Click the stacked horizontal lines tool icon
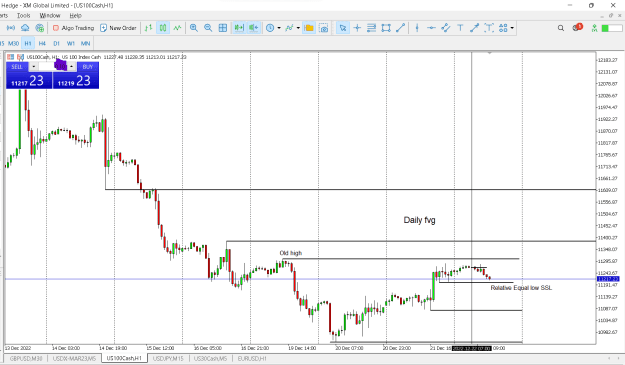Image resolution: width=625 pixels, height=365 pixels. 371,28
